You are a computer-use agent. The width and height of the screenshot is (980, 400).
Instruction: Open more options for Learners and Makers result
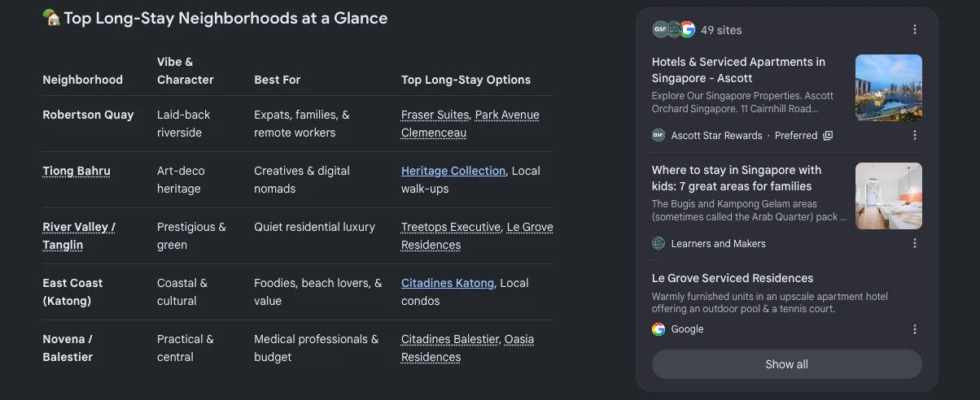[914, 243]
